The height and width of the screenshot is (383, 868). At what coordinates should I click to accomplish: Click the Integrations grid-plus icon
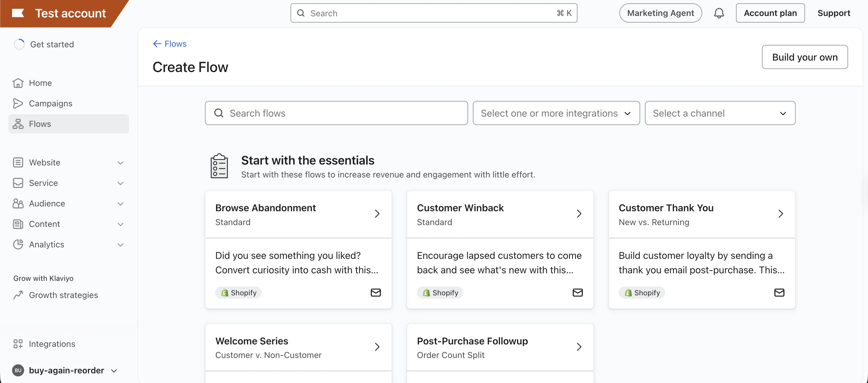point(18,344)
